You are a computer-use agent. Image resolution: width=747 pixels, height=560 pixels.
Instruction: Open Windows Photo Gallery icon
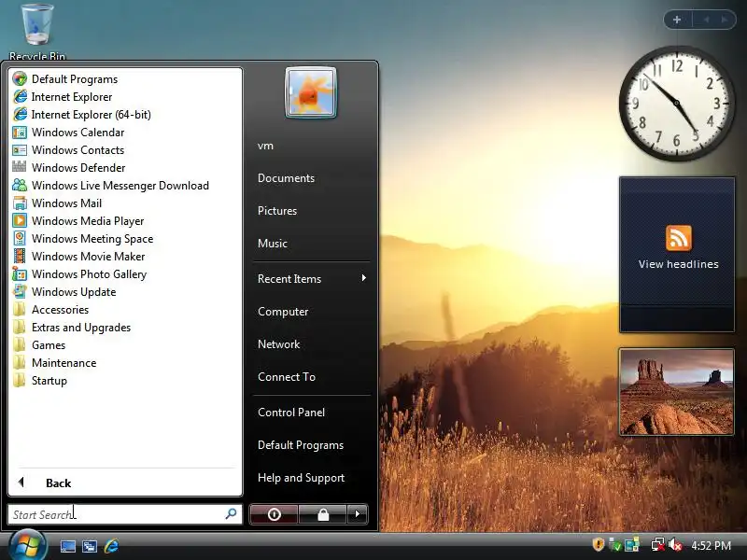[x=20, y=274]
